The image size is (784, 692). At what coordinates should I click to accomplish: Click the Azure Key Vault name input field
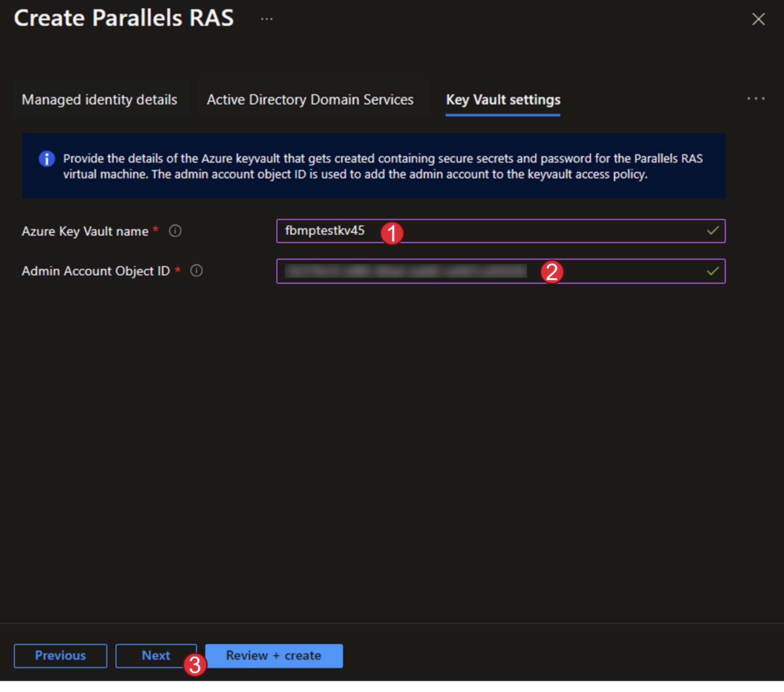tap(537, 231)
